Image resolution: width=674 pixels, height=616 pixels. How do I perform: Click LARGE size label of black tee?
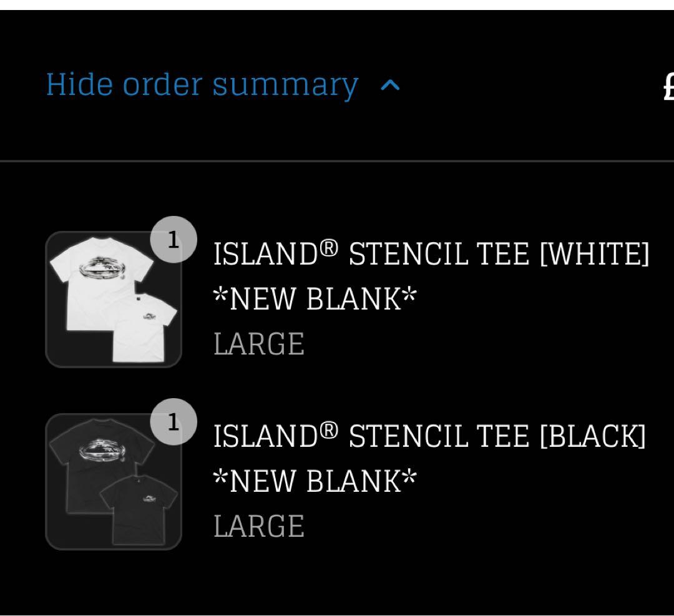tap(259, 526)
